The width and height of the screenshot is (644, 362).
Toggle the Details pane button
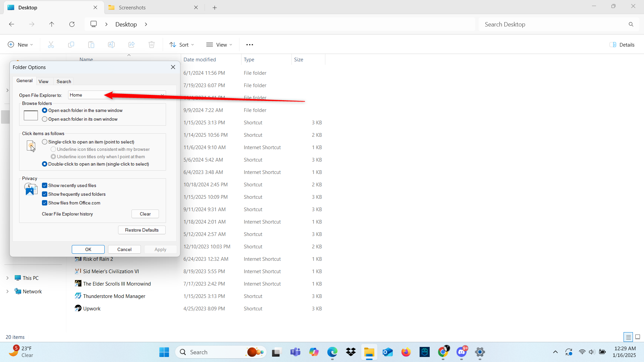click(x=622, y=45)
